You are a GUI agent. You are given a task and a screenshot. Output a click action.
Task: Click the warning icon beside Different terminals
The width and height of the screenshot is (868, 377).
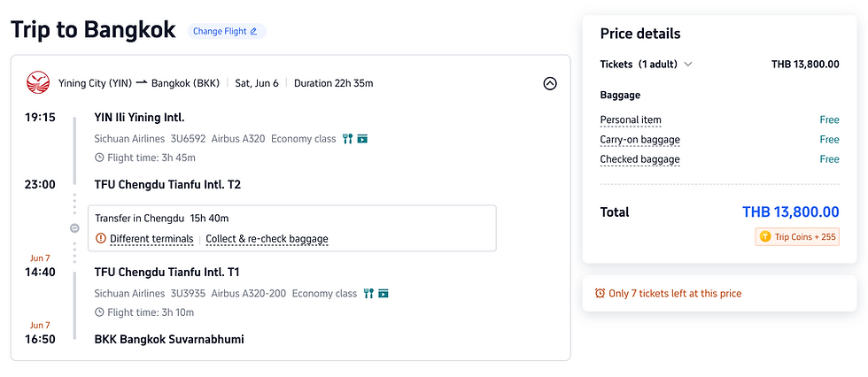[x=101, y=238]
